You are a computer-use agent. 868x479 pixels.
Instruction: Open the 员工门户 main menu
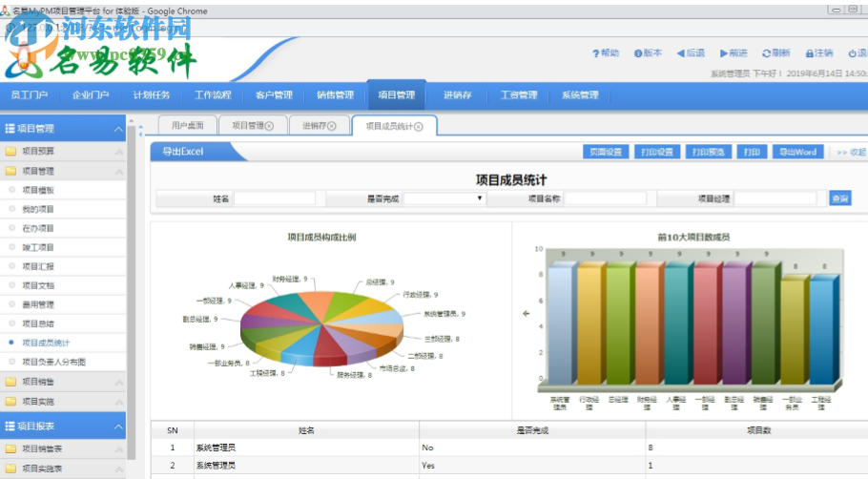30,95
